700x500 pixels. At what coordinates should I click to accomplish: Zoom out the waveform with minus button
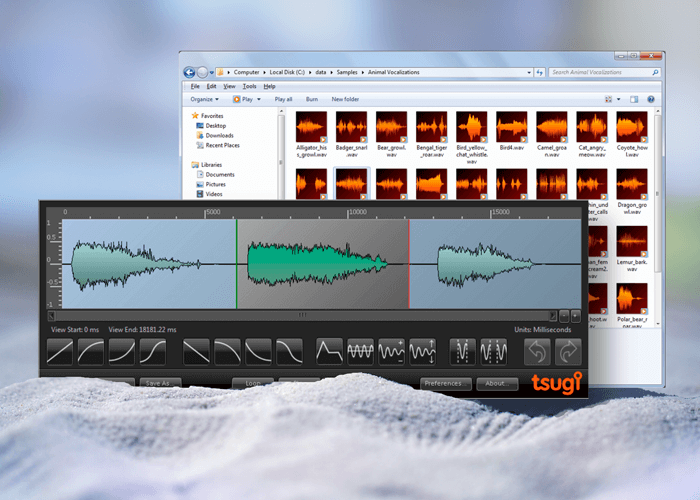pos(564,316)
